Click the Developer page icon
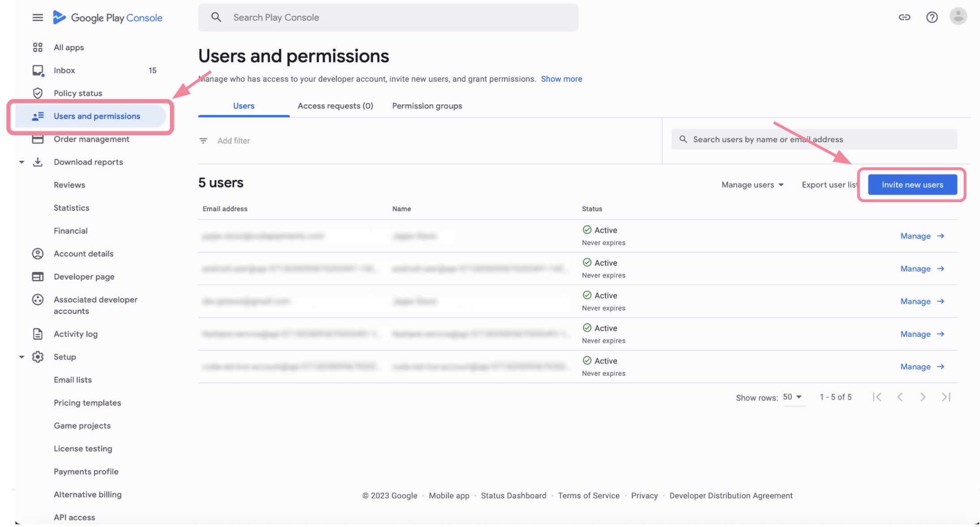 click(x=38, y=276)
